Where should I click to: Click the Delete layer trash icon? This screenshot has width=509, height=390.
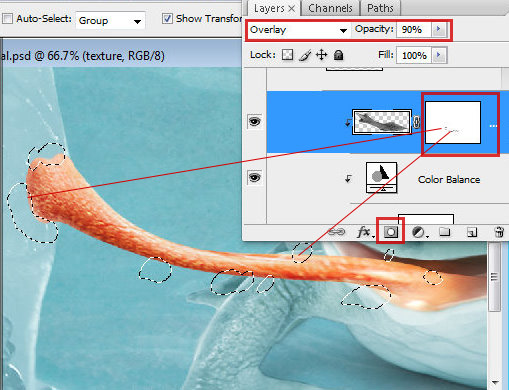499,232
